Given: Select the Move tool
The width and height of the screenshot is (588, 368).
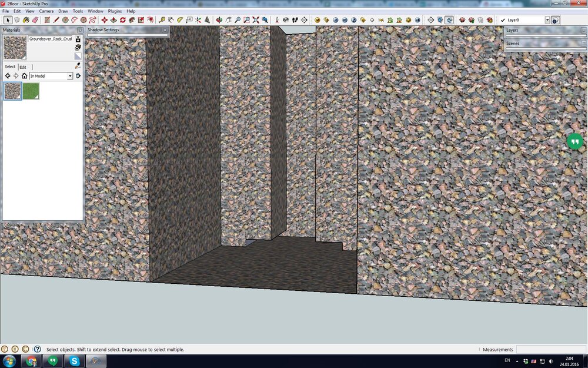Looking at the screenshot, I should click(104, 20).
